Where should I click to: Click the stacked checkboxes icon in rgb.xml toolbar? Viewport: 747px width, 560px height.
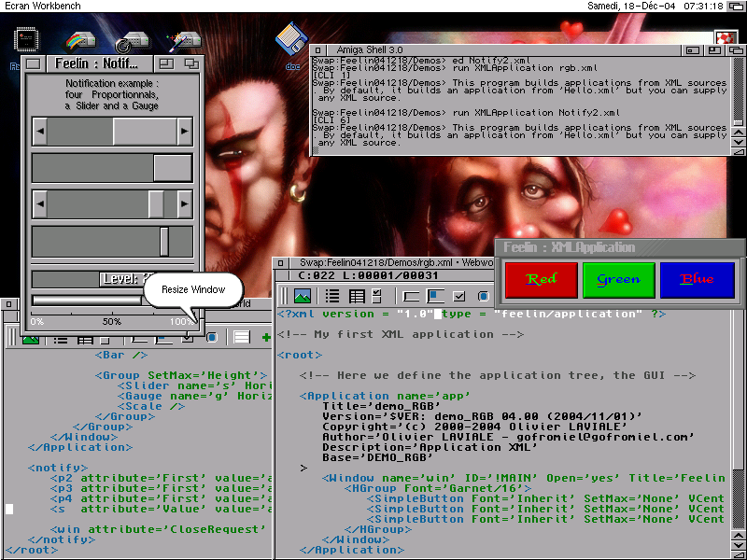[x=377, y=296]
